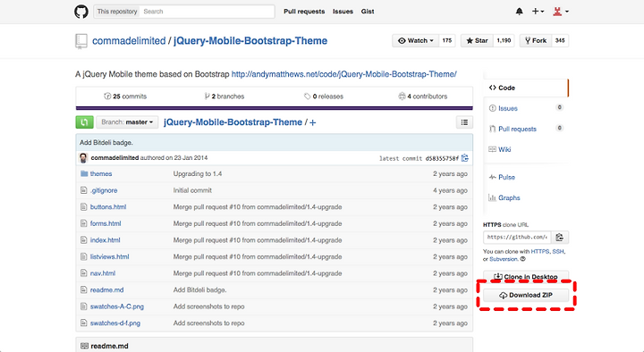Screen dimensions: 644x352
Task: Open the index.html file
Action: click(x=106, y=240)
